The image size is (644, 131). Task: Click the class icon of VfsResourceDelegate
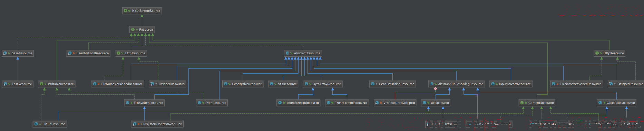click(x=377, y=103)
